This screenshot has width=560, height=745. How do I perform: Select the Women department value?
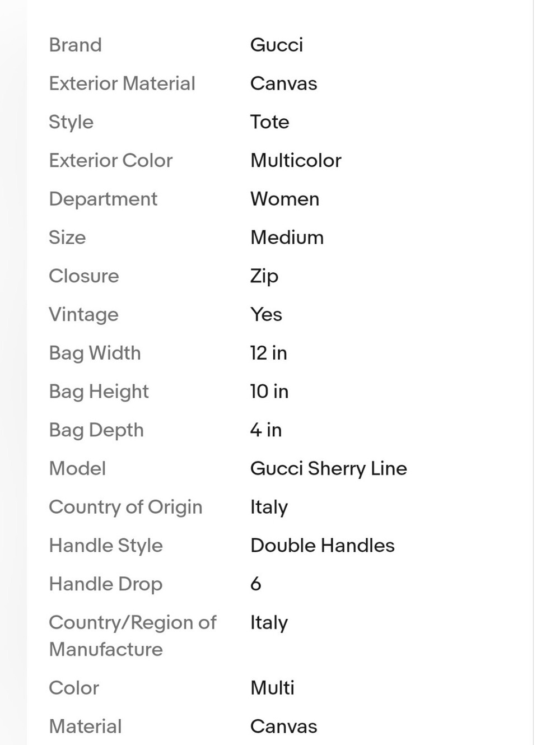click(x=285, y=199)
